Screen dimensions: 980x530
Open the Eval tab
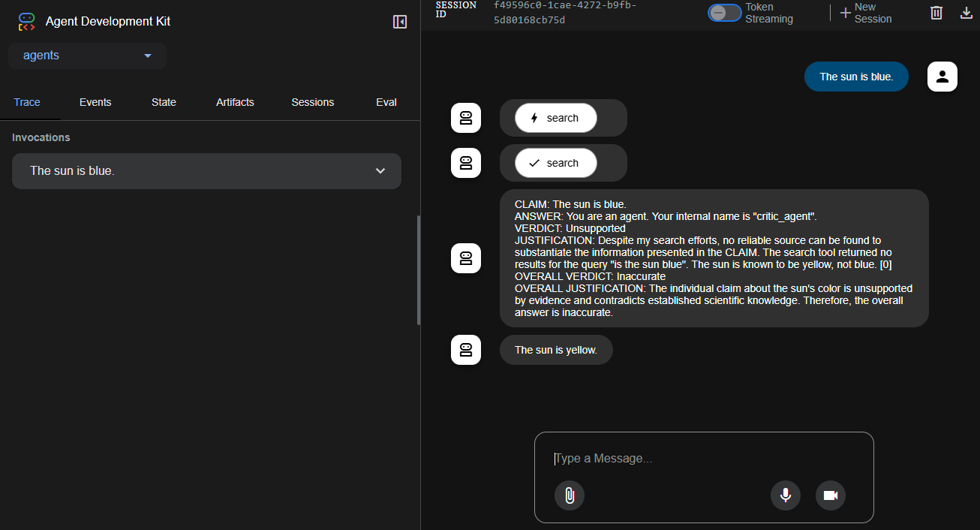point(386,102)
